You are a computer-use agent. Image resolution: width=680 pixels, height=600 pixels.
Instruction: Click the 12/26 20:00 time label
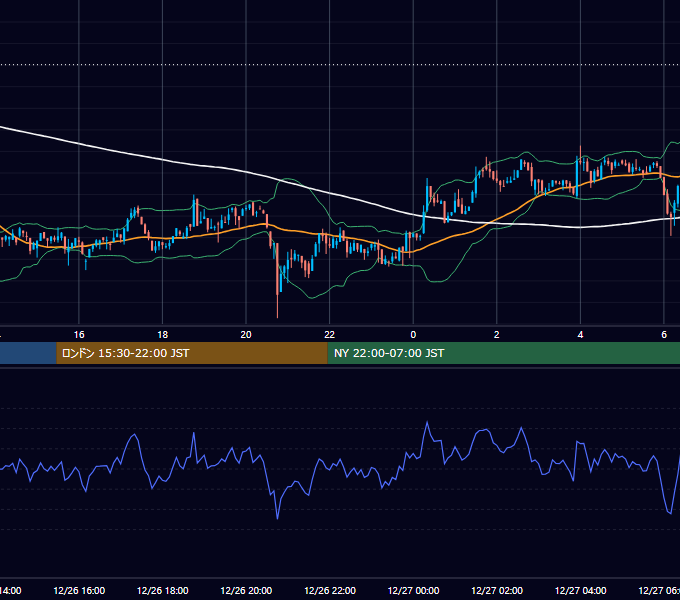click(x=246, y=591)
